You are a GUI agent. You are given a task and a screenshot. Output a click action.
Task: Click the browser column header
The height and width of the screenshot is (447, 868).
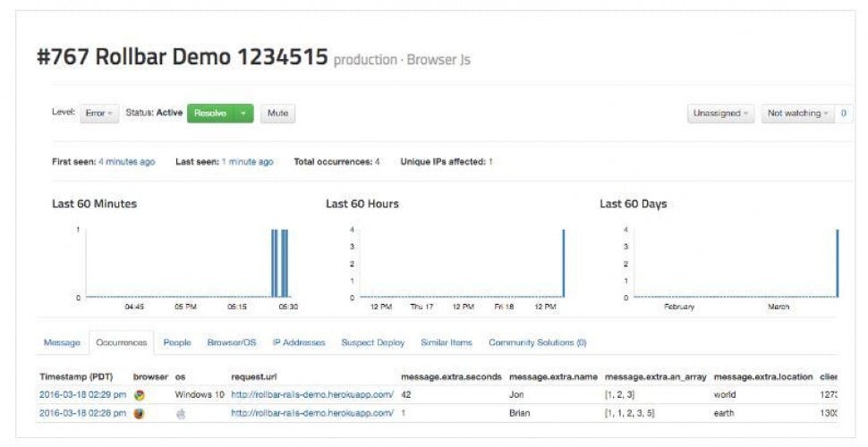tap(150, 376)
